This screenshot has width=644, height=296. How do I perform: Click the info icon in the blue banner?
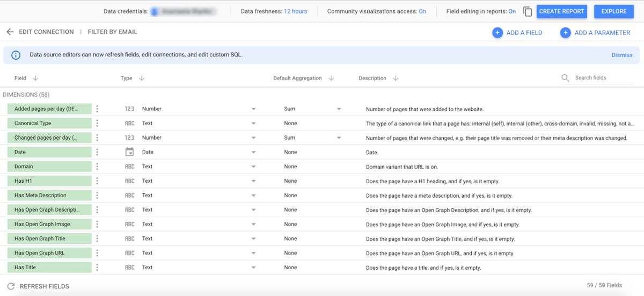[16, 55]
